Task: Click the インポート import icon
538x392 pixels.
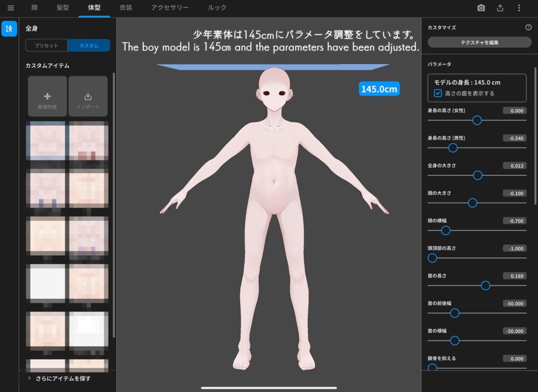Action: (x=88, y=96)
